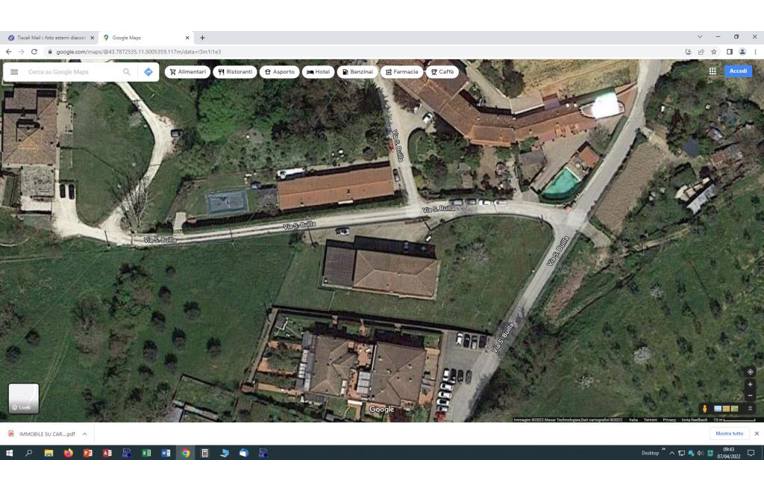Click the blue Accedi button
764x492 pixels.
tap(738, 72)
